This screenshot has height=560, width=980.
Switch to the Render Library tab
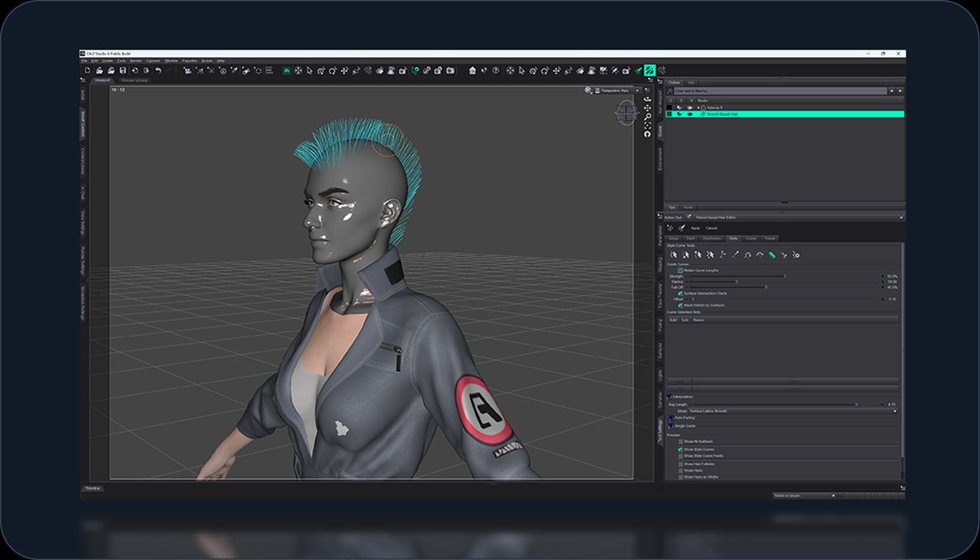135,81
